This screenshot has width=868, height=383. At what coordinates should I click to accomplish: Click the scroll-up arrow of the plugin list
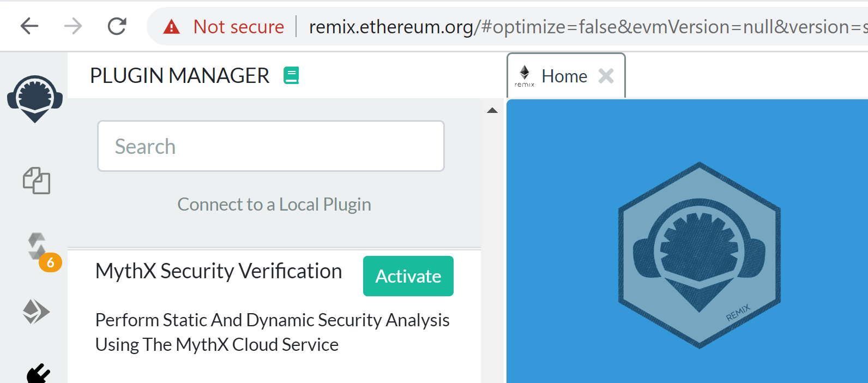[x=492, y=110]
